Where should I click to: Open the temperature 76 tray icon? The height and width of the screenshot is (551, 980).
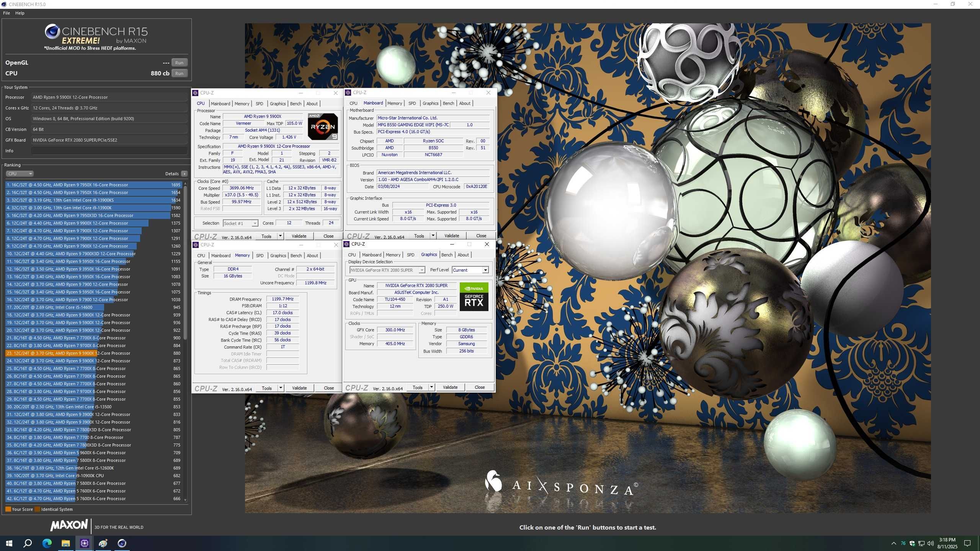pos(903,543)
